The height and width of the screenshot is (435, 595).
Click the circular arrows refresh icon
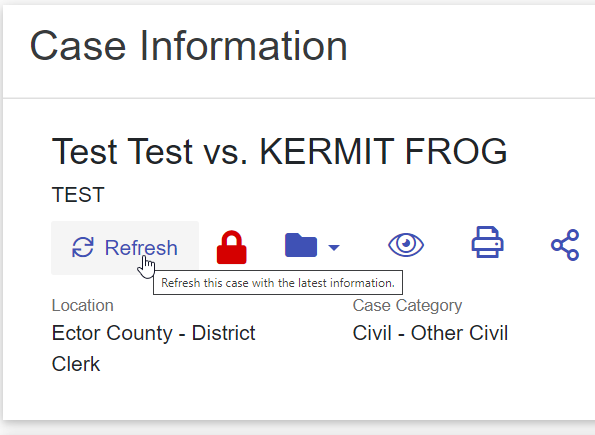click(x=83, y=247)
